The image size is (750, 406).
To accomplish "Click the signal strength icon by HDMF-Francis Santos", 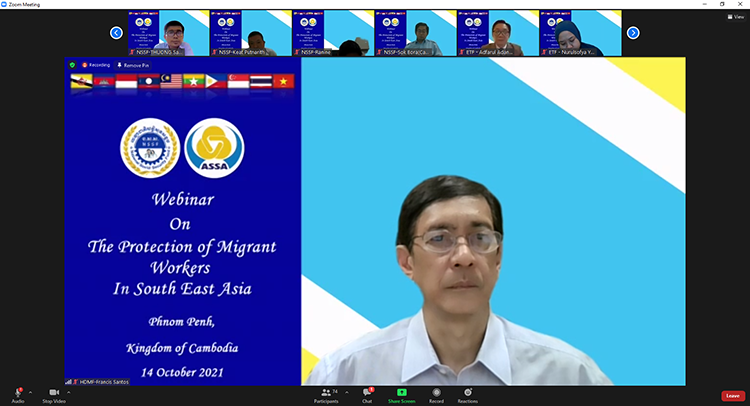I will coord(68,382).
